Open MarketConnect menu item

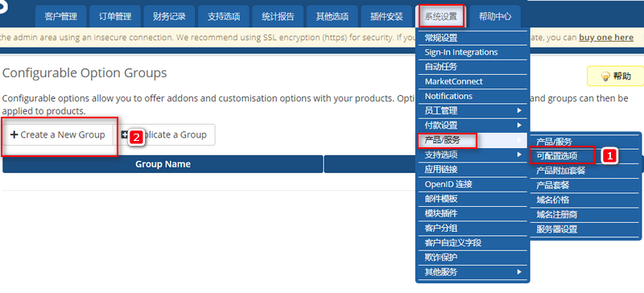(x=473, y=81)
